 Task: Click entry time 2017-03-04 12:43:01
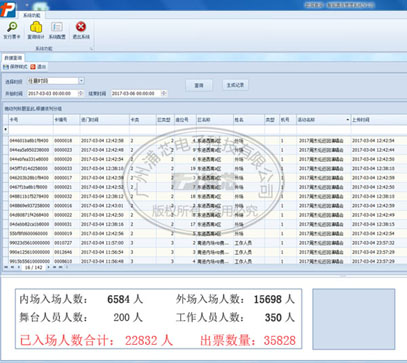click(102, 206)
